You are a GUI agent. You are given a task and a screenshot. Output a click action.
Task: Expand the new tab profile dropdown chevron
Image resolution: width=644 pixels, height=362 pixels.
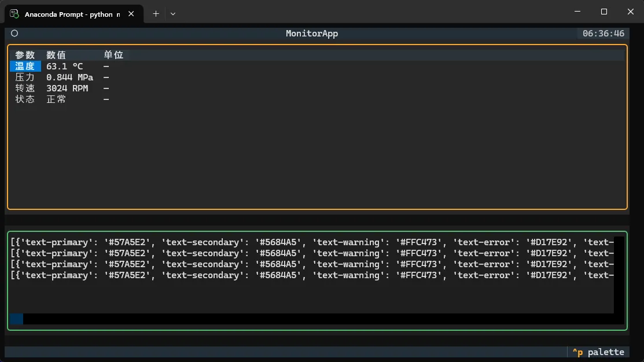click(173, 13)
